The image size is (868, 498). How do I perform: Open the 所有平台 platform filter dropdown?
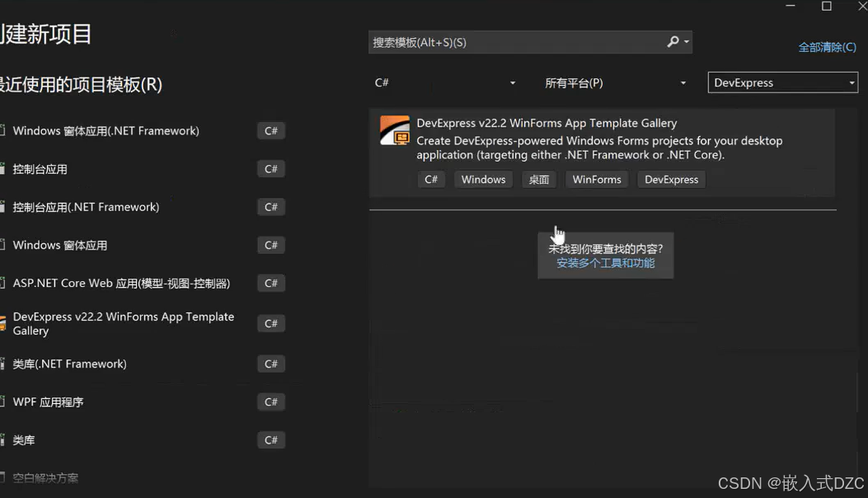point(616,82)
